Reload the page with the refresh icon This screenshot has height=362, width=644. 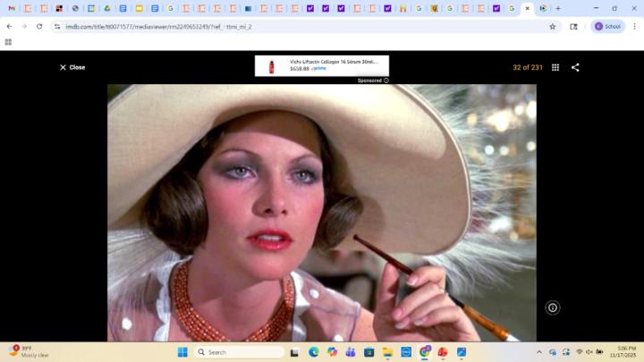39,27
